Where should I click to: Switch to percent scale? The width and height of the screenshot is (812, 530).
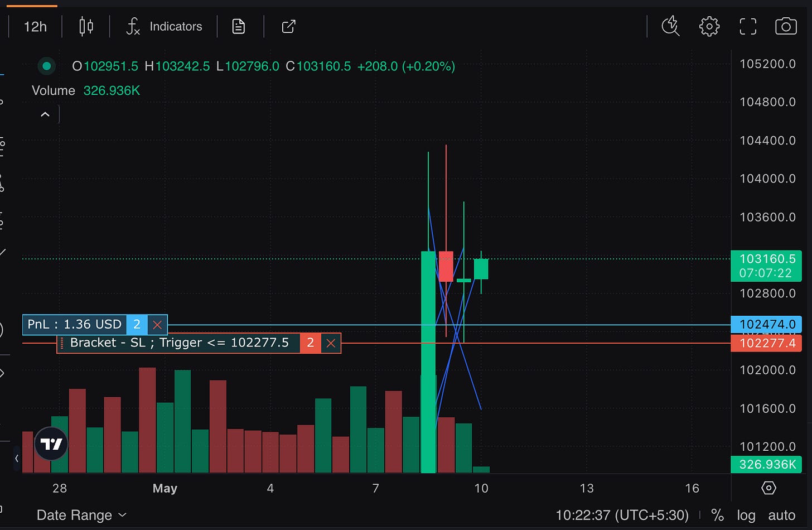[717, 515]
